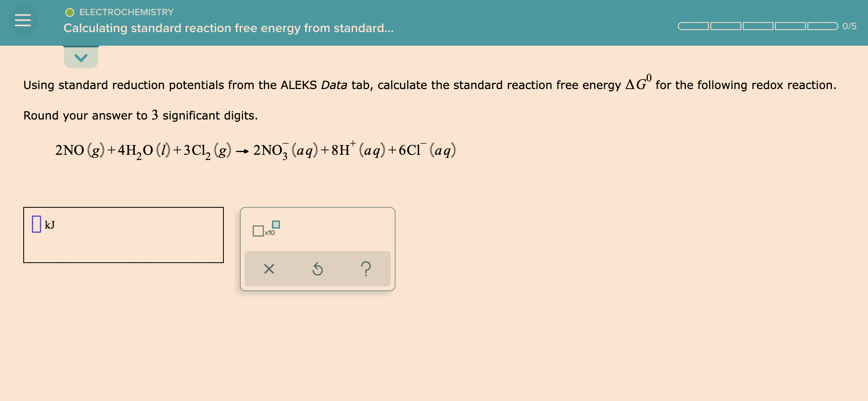
Task: Click the undo/reset arrow in the palette
Action: (x=318, y=269)
